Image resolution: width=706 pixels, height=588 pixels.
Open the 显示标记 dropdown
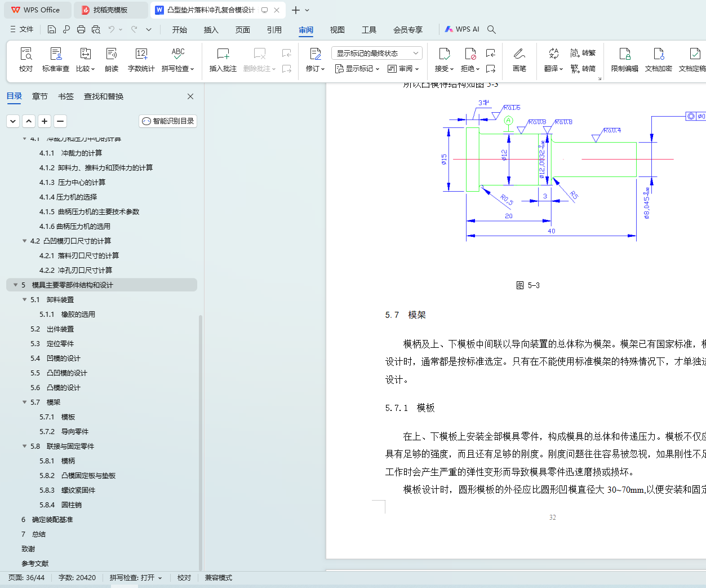click(x=357, y=69)
